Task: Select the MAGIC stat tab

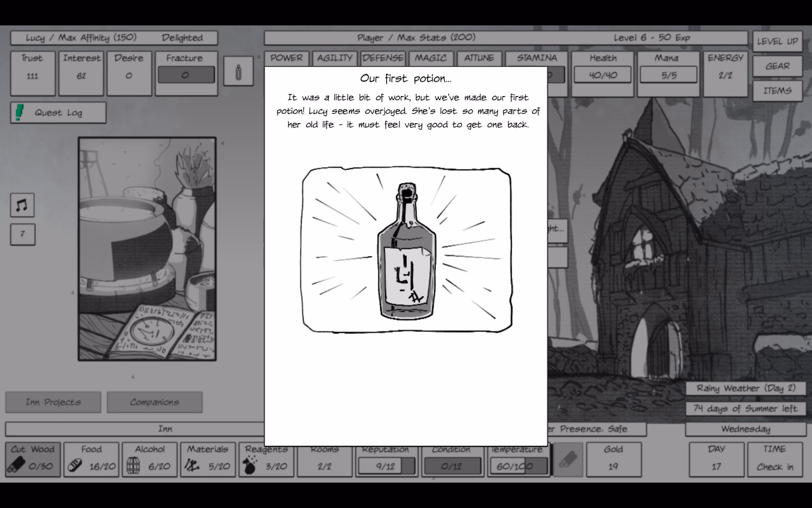Action: click(x=431, y=58)
